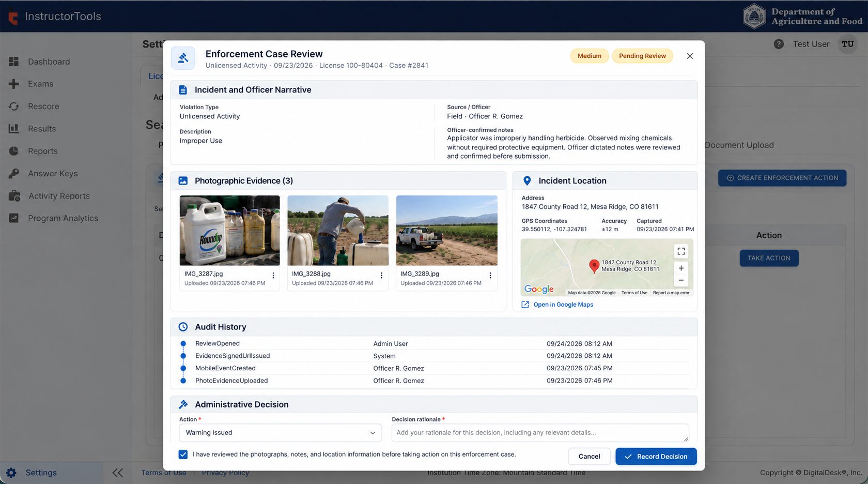Open the IMG_3289.jpg truck thumbnail
The height and width of the screenshot is (484, 868).
tap(447, 231)
